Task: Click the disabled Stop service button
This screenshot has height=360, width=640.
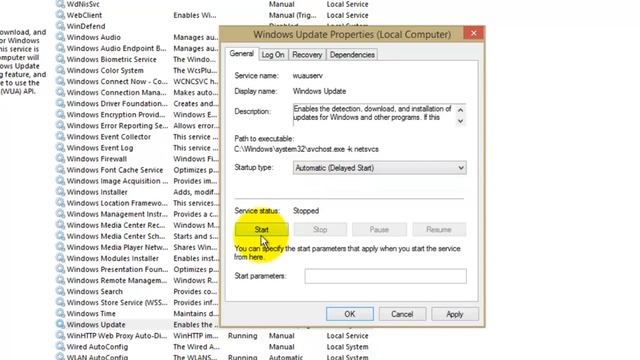Action: coord(320,229)
